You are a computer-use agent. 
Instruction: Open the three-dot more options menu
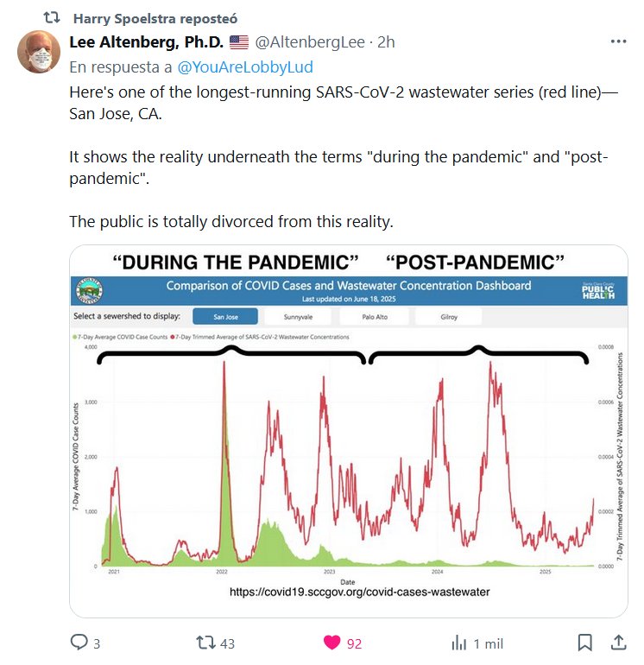tap(618, 41)
